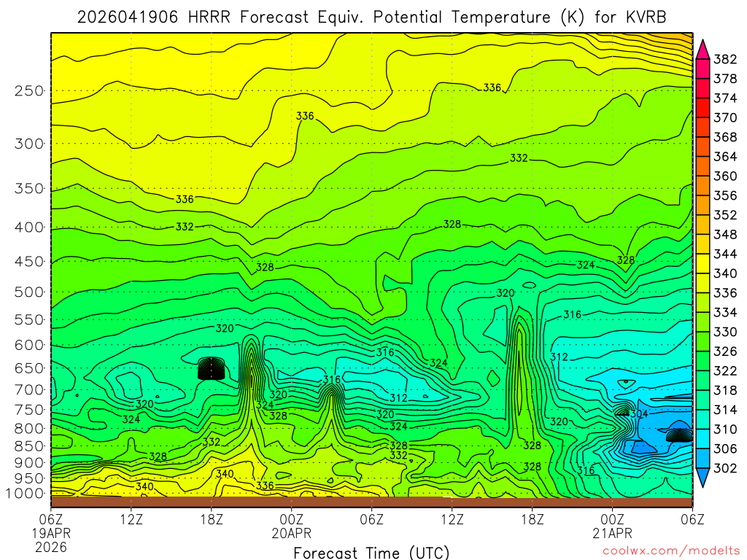Click the colorbar value 352
Viewport: 747px width, 560px height.
(x=724, y=216)
